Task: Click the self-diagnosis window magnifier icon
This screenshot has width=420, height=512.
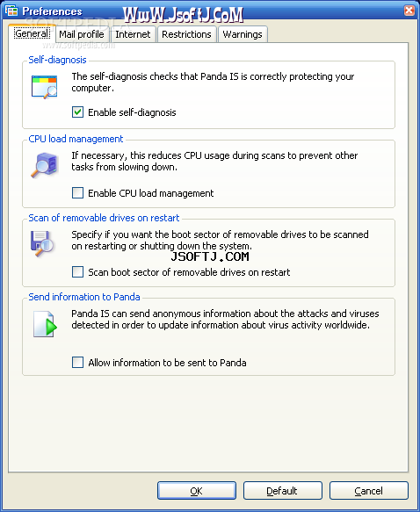Action: 45,87
